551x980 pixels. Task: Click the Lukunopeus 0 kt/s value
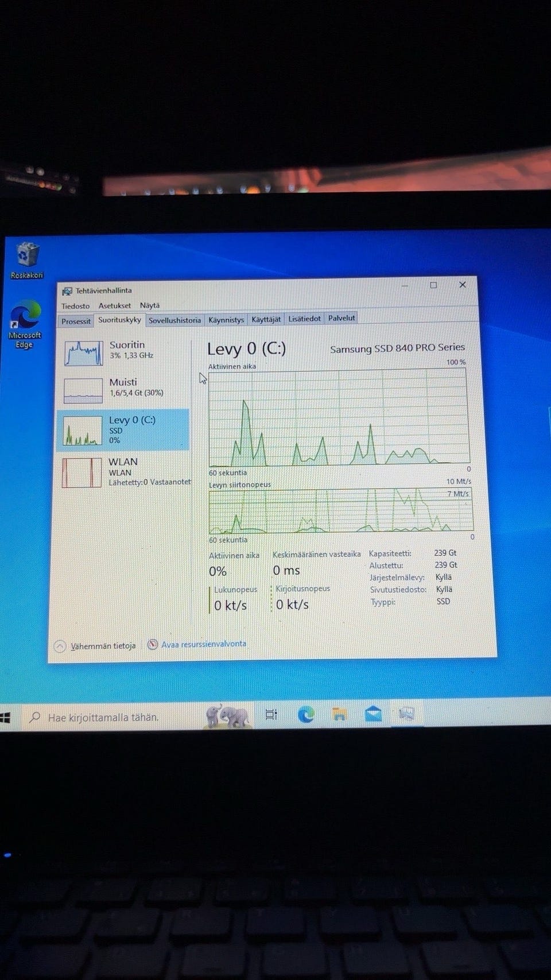point(230,606)
